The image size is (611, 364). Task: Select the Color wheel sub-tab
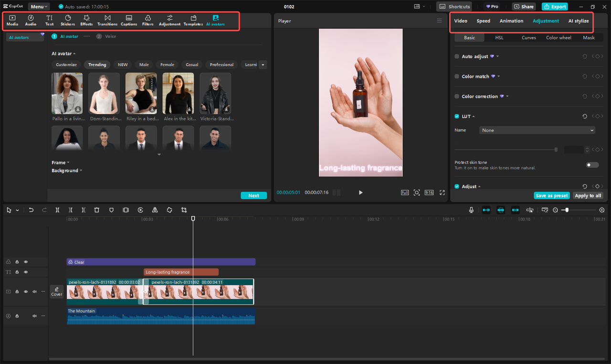pos(558,38)
